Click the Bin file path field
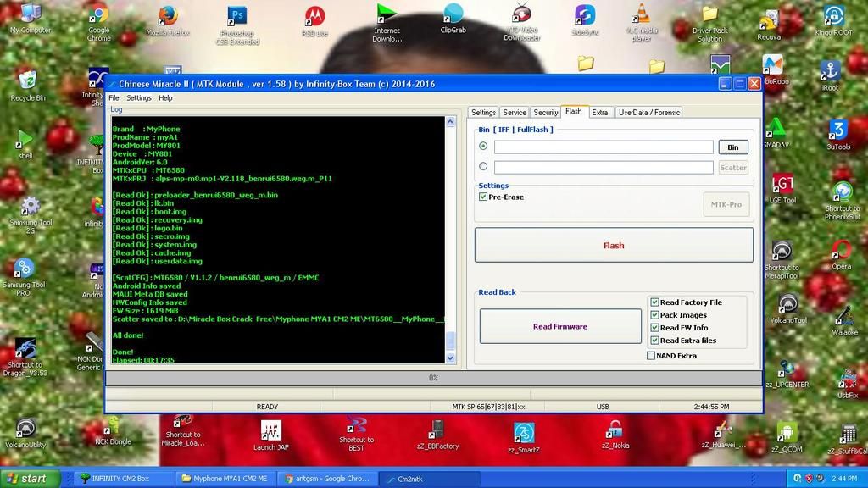The height and width of the screenshot is (488, 868). (604, 147)
